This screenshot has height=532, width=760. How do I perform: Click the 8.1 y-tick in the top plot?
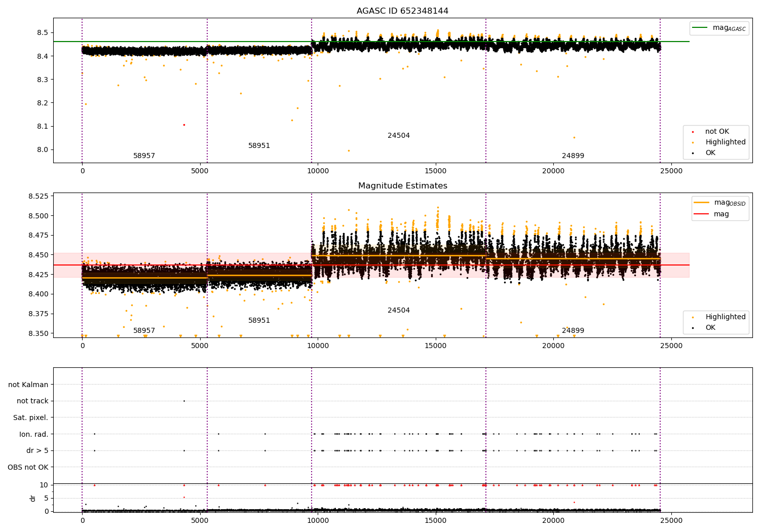coord(43,126)
